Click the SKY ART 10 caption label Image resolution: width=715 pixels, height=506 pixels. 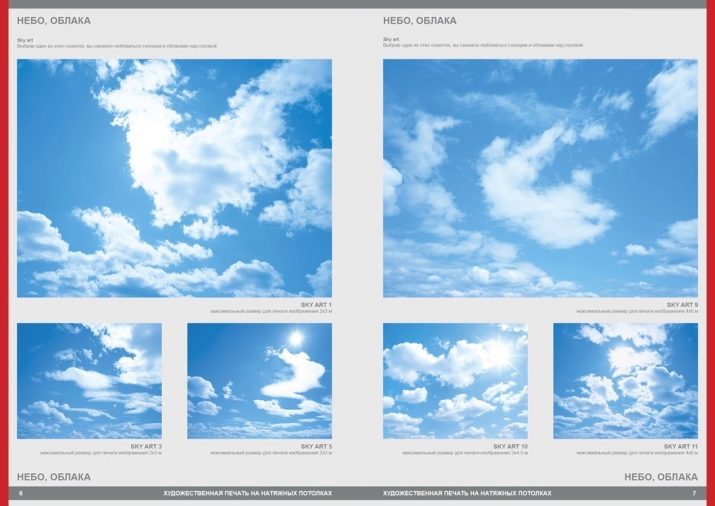tap(510, 446)
